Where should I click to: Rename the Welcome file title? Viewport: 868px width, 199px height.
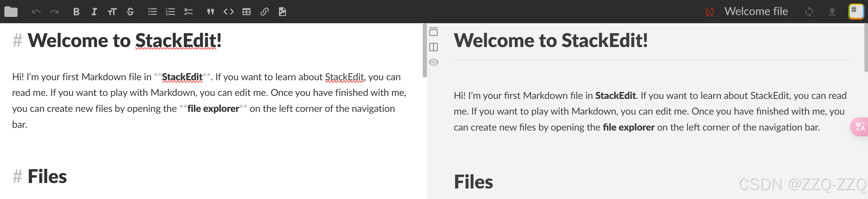[756, 11]
